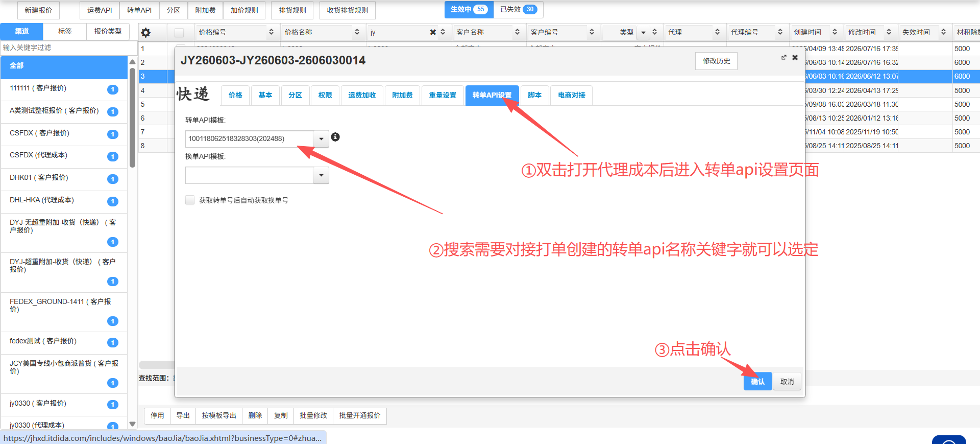Click the 复制 button
The width and height of the screenshot is (980, 444).
(281, 416)
